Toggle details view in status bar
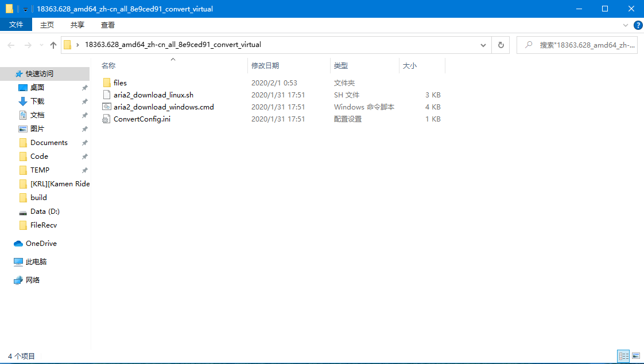This screenshot has width=644, height=364. point(624,356)
